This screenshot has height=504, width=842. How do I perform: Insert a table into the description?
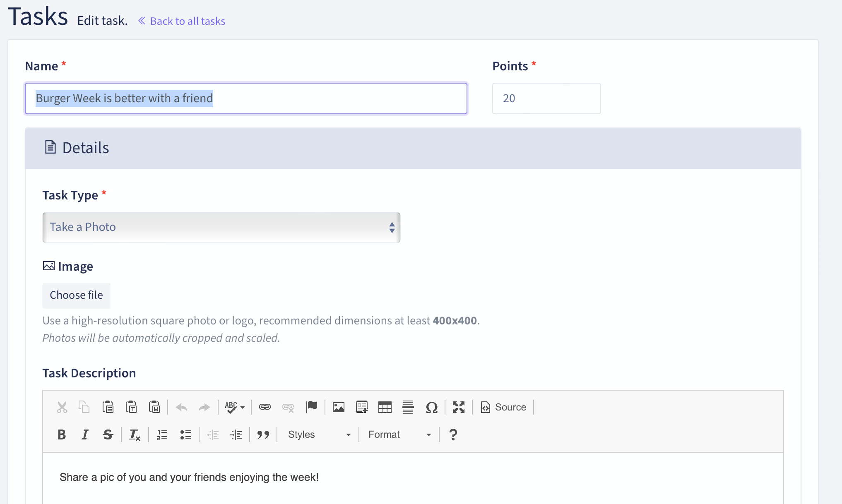pos(385,407)
